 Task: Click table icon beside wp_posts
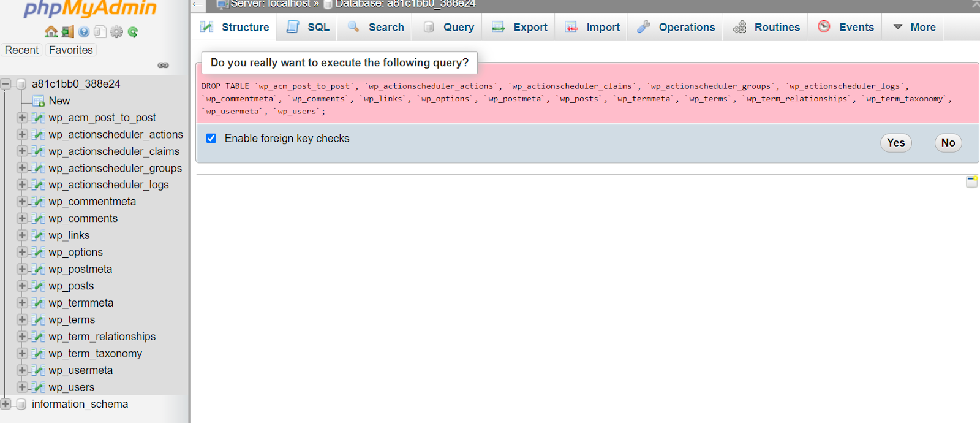pos(39,286)
